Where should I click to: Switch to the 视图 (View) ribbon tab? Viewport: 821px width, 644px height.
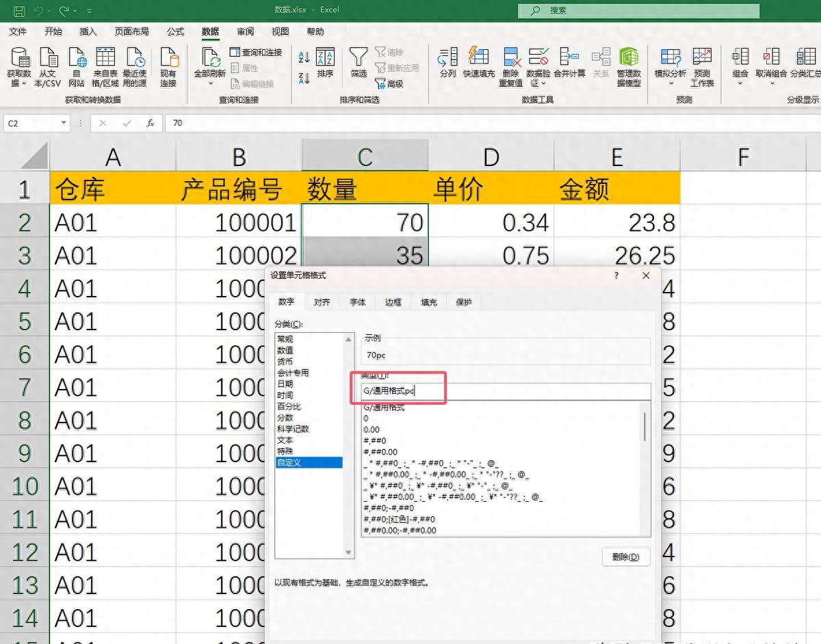[281, 31]
